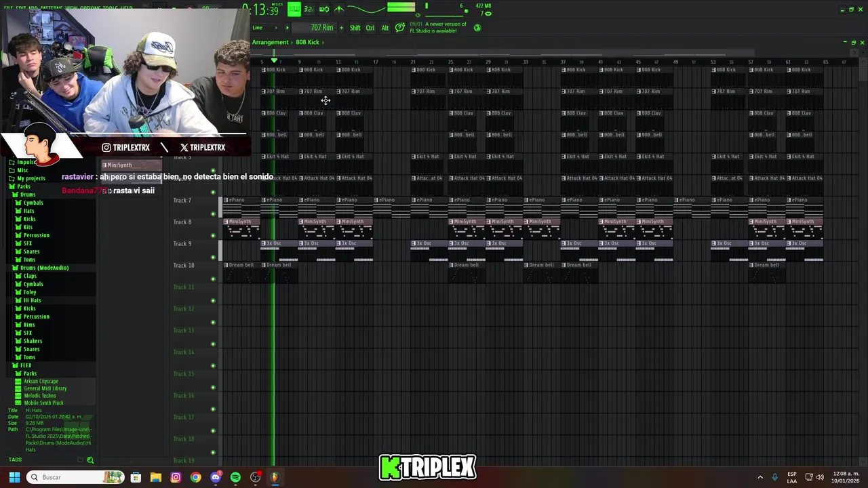Select MiniSynth in the picker panel
Viewport: 868px width, 488px height.
[132, 165]
